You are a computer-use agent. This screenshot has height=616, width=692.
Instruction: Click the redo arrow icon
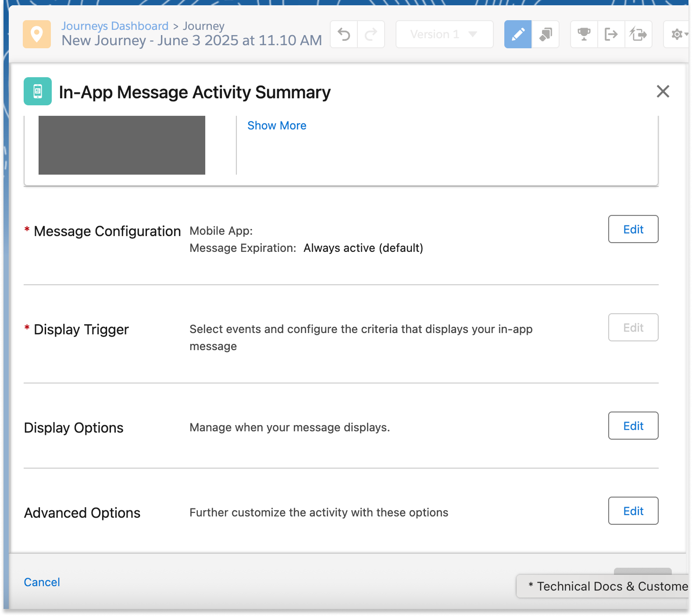[x=371, y=34]
